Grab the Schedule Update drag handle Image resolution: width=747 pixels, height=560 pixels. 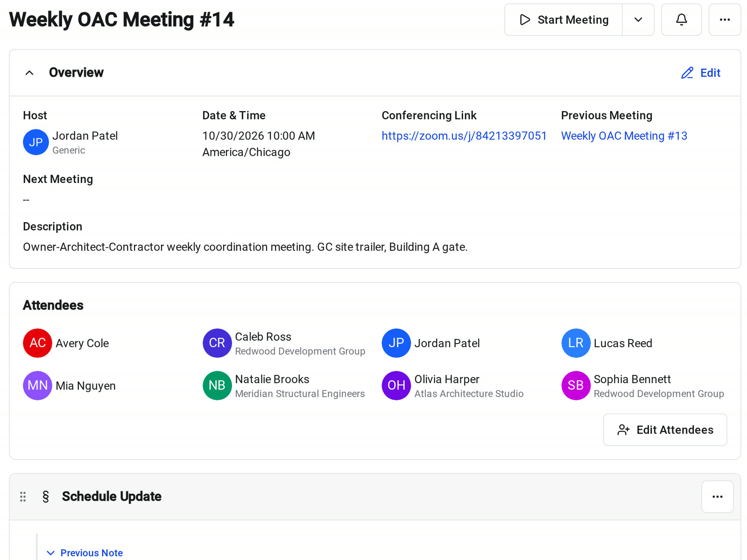point(23,497)
